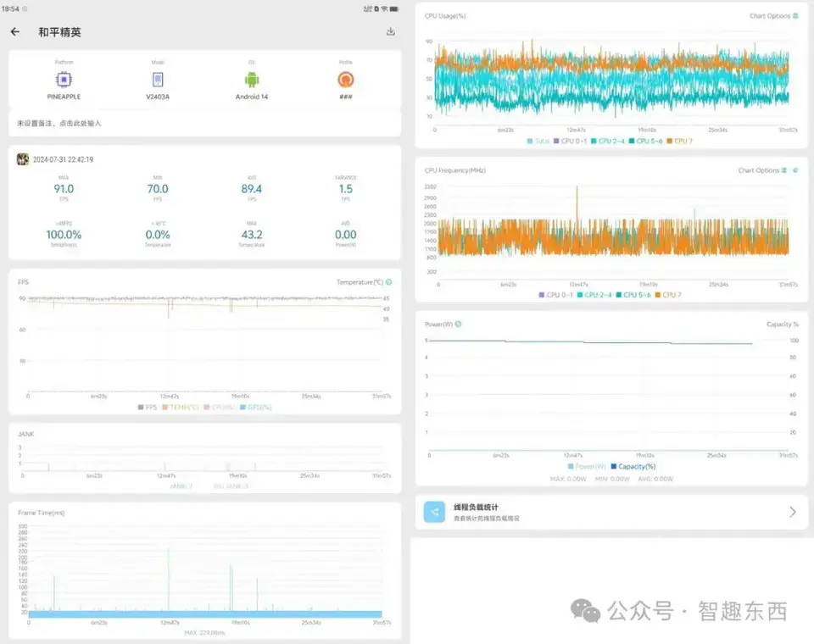
Task: Toggle the TEMP(℃) series in the FPS chart legend
Action: pyautogui.click(x=181, y=408)
